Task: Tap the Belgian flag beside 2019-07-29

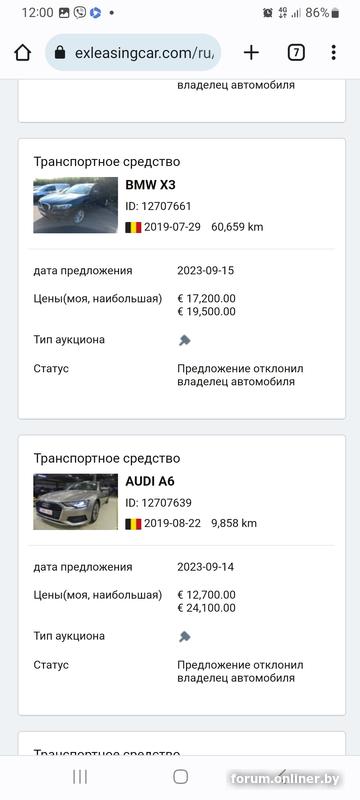Action: 133,227
